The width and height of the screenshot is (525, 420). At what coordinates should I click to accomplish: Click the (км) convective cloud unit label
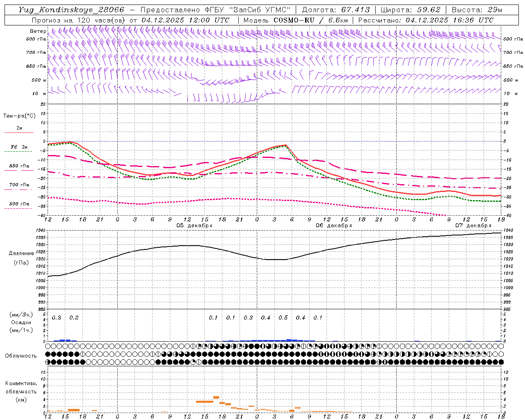21,399
